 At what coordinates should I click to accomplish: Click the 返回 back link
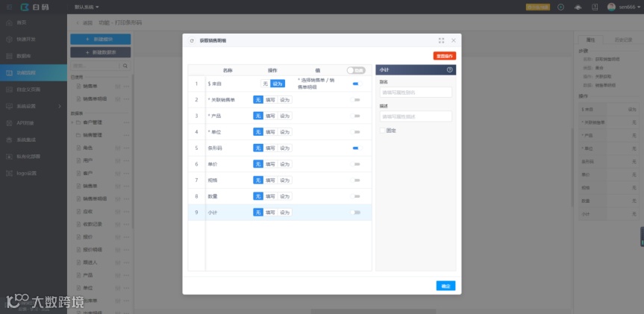[x=88, y=22]
